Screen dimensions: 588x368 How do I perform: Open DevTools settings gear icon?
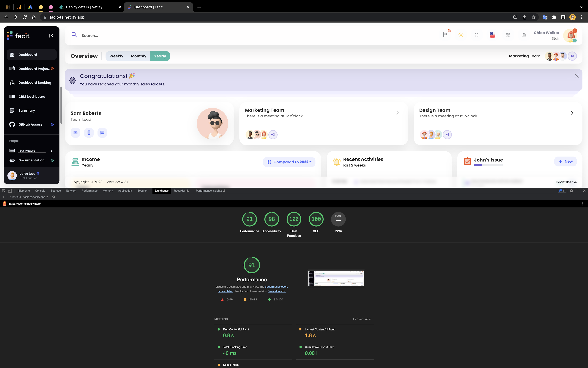pos(571,191)
